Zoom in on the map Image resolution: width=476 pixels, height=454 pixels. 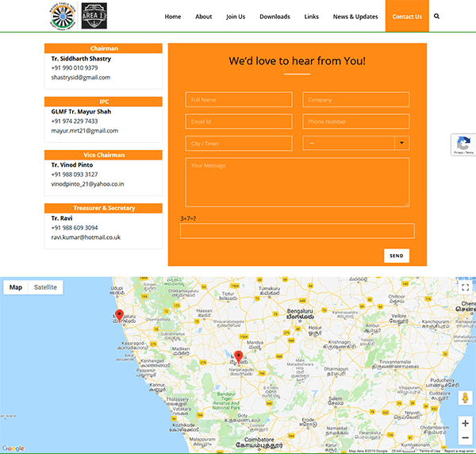coord(465,423)
